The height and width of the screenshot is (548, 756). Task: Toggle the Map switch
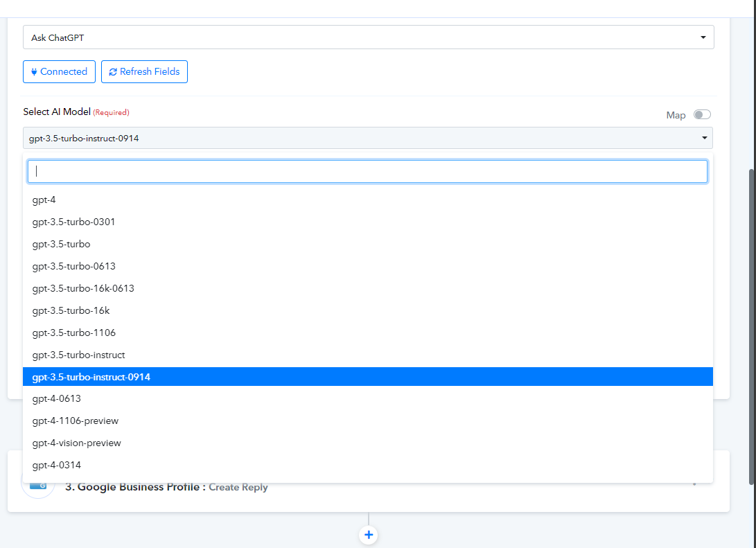point(702,115)
